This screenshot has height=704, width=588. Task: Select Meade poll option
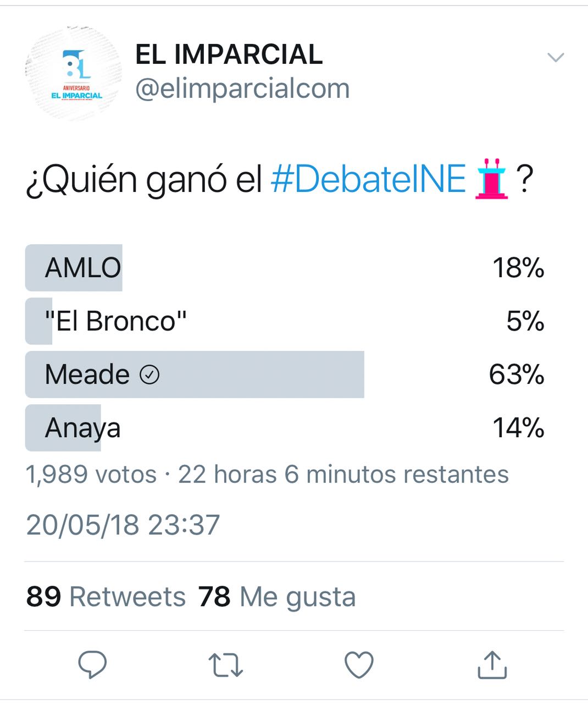285,375
